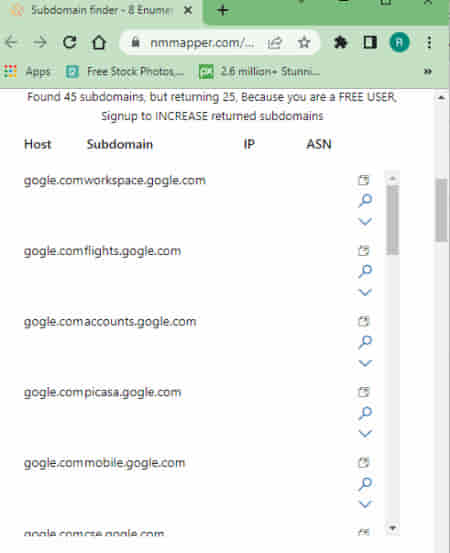Toggle the browser side panel icon
Image resolution: width=450 pixels, height=553 pixels.
[370, 42]
